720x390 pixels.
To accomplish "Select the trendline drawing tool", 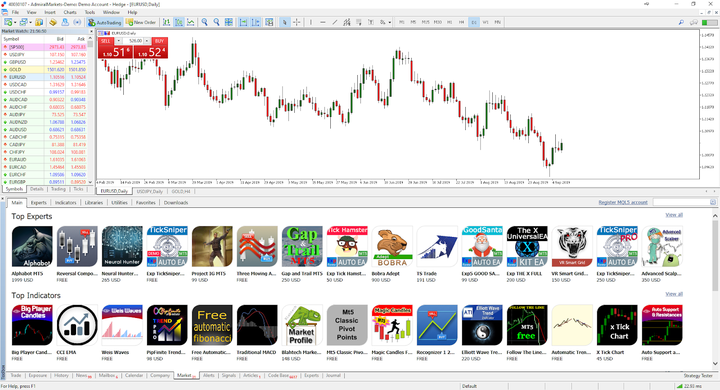I will coord(335,22).
